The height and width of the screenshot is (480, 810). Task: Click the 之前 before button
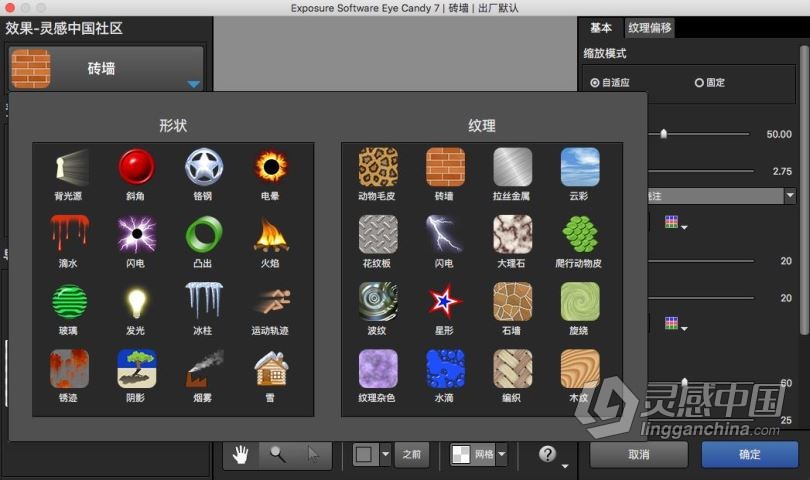pyautogui.click(x=412, y=455)
